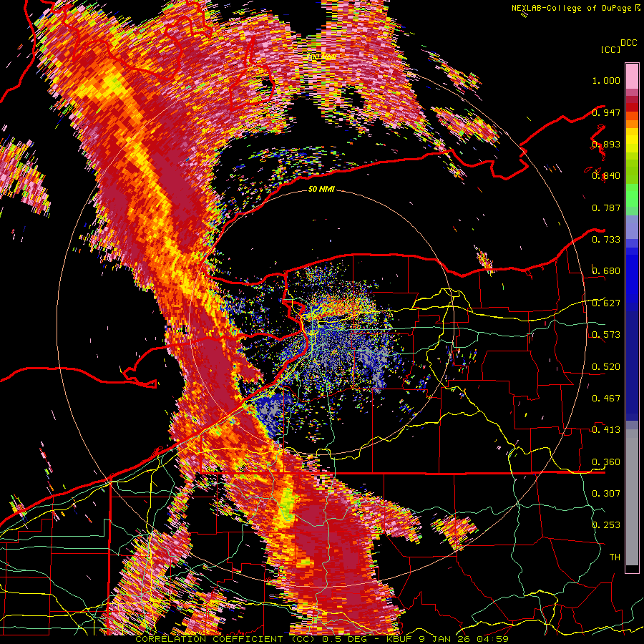Pick the bright green segment of the color scale

click(632, 195)
